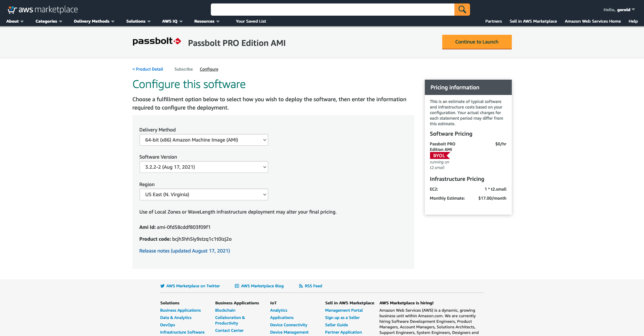Go to Amazon Web Services Home

coord(593,21)
